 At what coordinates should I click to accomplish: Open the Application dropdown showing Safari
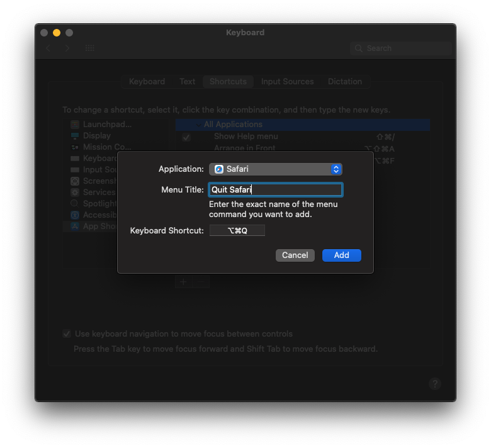pyautogui.click(x=275, y=169)
